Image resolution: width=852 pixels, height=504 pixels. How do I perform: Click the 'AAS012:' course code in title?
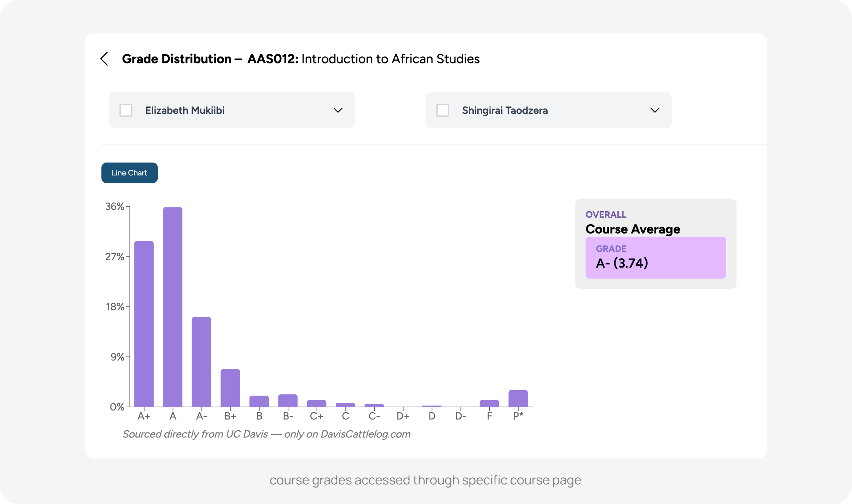click(273, 59)
